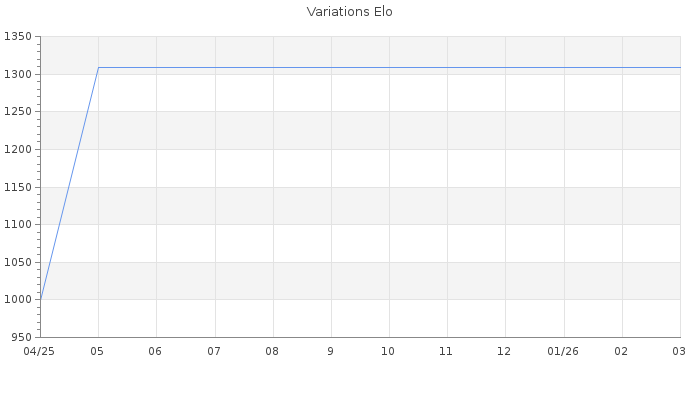Screen dimensions: 700x400
Task: Click the 02 month label on the x-axis
Action: [621, 352]
